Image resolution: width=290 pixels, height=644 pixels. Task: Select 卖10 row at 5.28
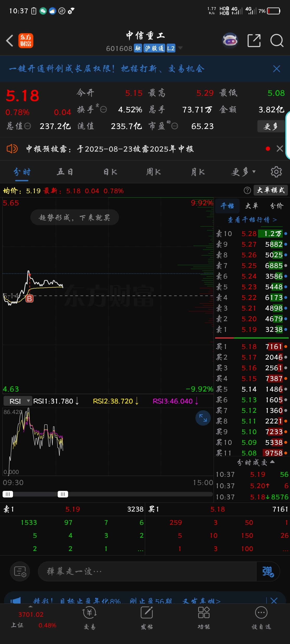(252, 234)
